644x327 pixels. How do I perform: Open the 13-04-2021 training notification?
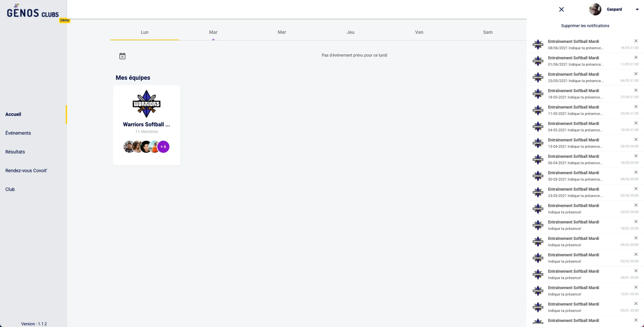point(575,143)
